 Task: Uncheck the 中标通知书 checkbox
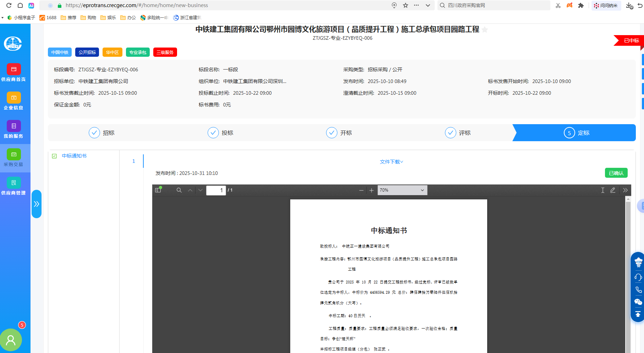pyautogui.click(x=54, y=156)
